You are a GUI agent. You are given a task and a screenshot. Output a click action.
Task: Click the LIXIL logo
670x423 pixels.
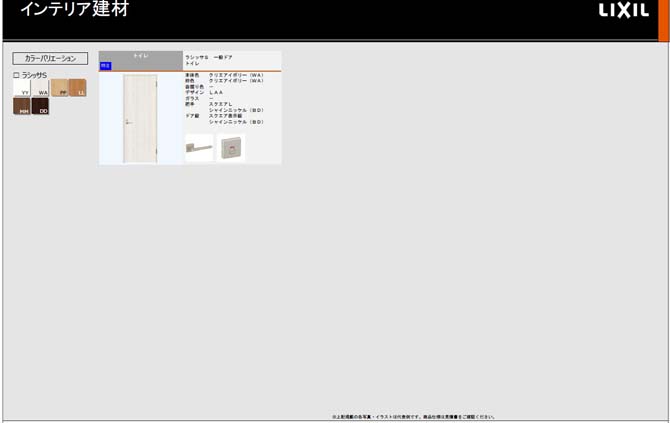tap(623, 11)
